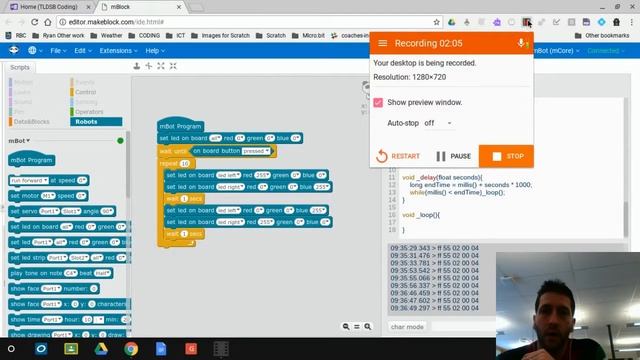Click the address bar URL
640x360 pixels.
pos(116,22)
